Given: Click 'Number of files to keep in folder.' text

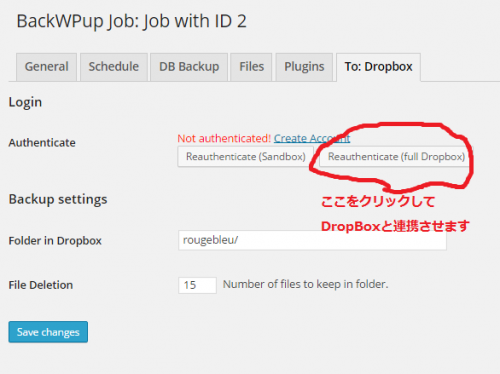Looking at the screenshot, I should (306, 284).
